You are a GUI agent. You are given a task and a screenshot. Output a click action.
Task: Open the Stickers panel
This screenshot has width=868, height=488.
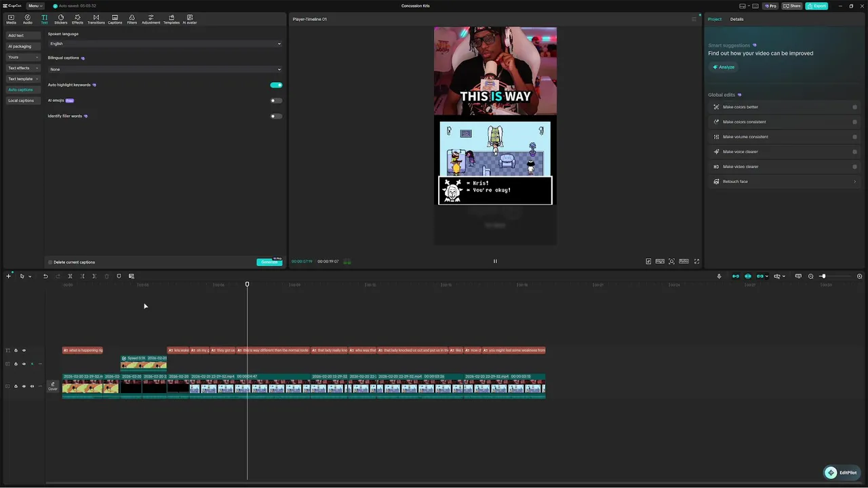tap(61, 19)
